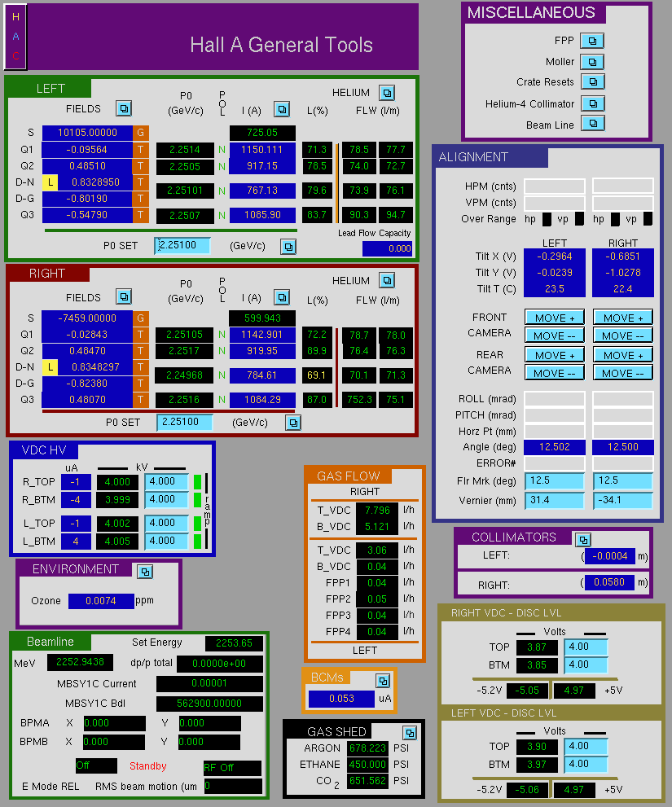Edit LEFT Flr Mrk (deg) field 12.5

[555, 480]
